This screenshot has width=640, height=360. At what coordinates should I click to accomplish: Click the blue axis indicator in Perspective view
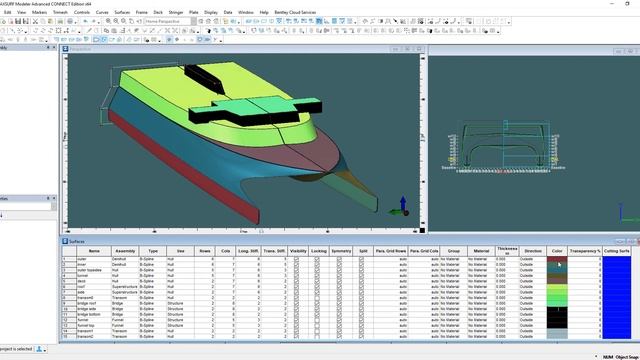tap(403, 203)
